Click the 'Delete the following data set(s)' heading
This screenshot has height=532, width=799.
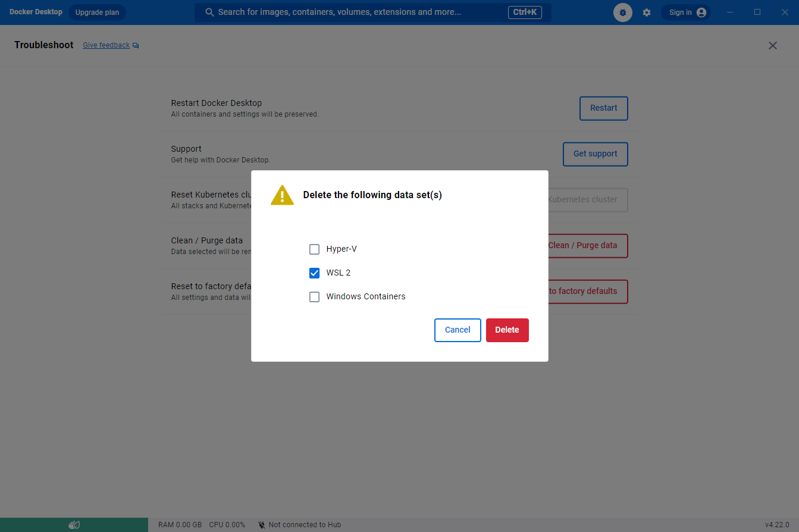click(372, 195)
